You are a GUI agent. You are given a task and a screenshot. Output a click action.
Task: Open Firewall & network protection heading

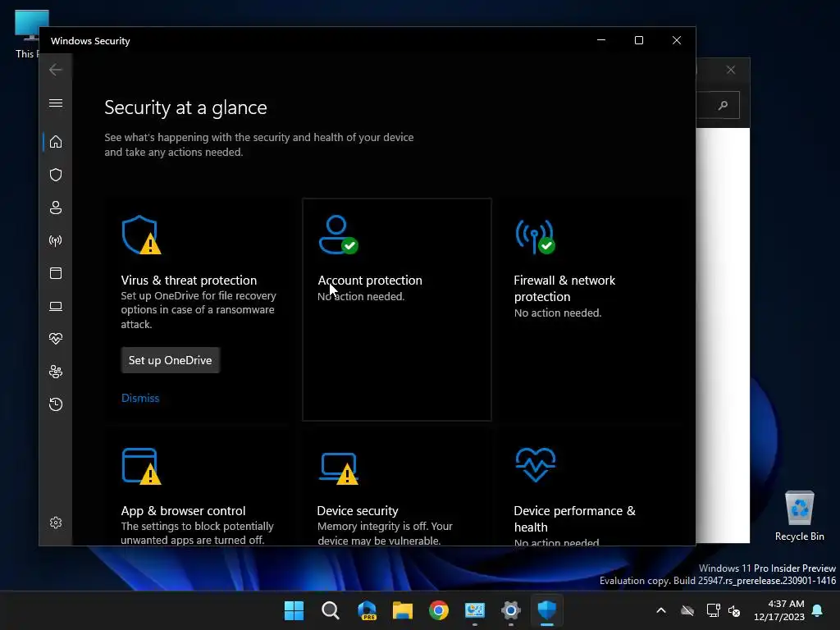point(564,288)
